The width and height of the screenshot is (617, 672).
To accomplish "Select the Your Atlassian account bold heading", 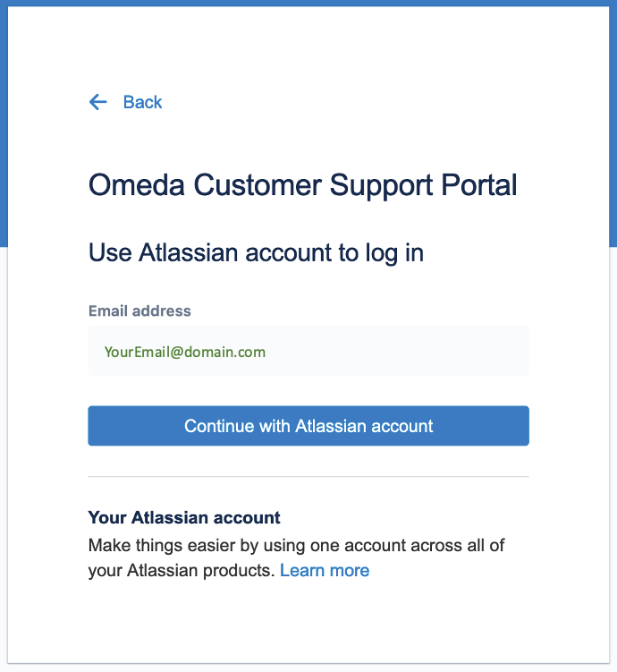I will click(184, 517).
